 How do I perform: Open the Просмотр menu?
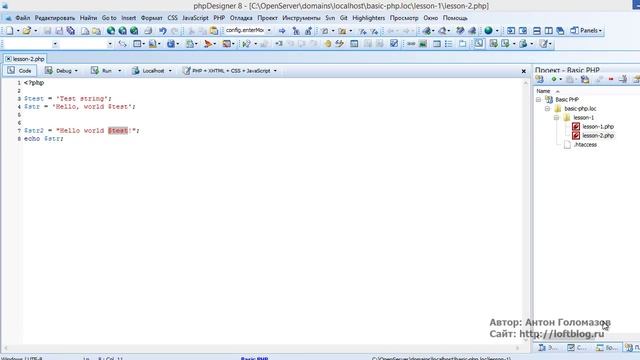(404, 18)
